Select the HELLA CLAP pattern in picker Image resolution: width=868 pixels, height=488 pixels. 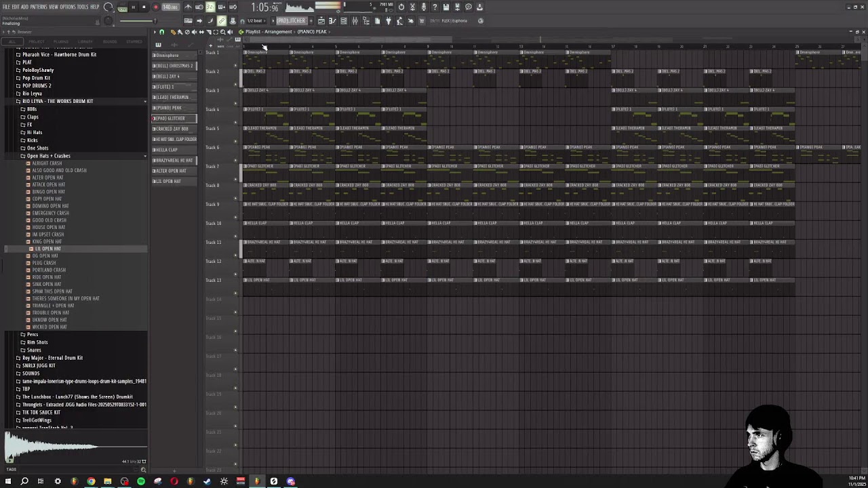click(x=174, y=150)
